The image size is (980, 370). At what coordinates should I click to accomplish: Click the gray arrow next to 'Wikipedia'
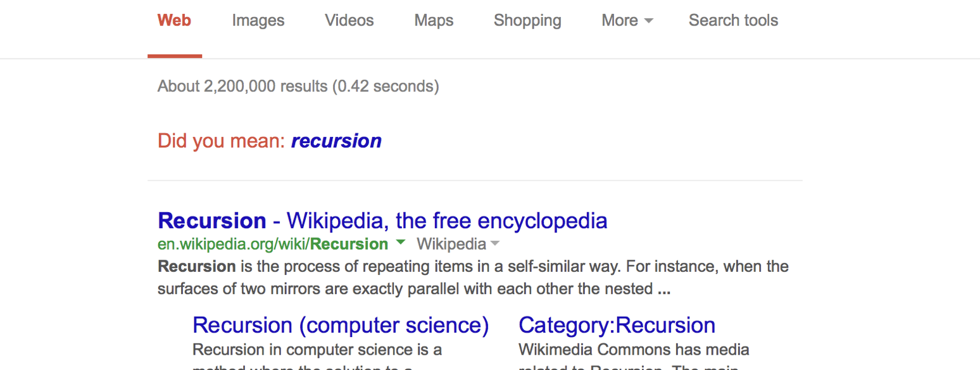(494, 243)
